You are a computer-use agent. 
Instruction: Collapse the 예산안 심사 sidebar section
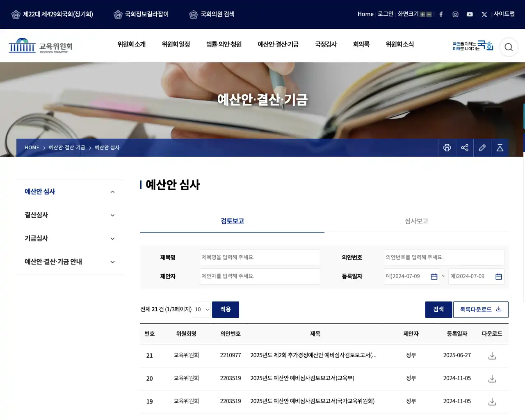[x=112, y=192]
